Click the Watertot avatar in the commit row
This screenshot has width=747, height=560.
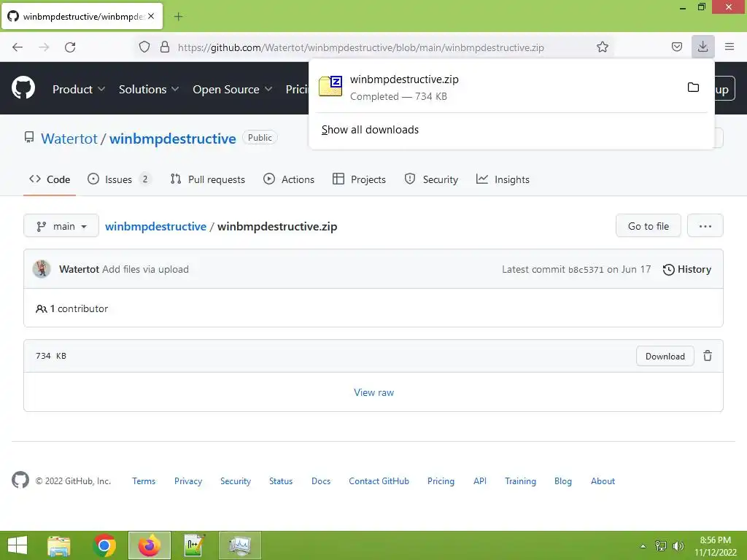tap(42, 269)
